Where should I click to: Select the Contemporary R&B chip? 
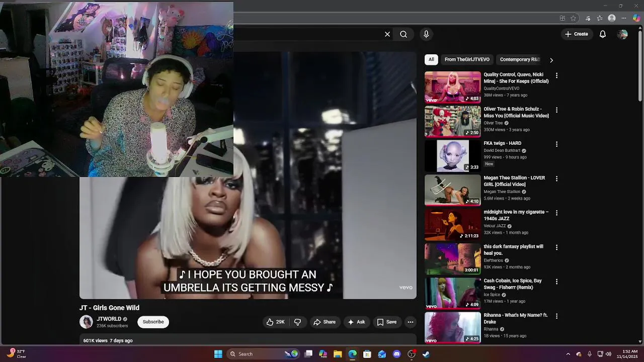coord(520,59)
